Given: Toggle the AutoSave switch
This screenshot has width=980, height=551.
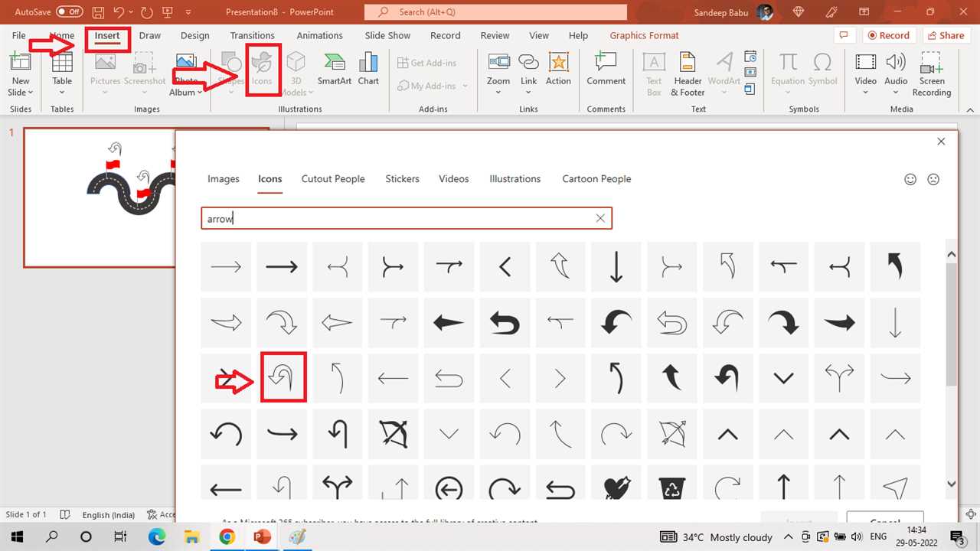Looking at the screenshot, I should 70,12.
